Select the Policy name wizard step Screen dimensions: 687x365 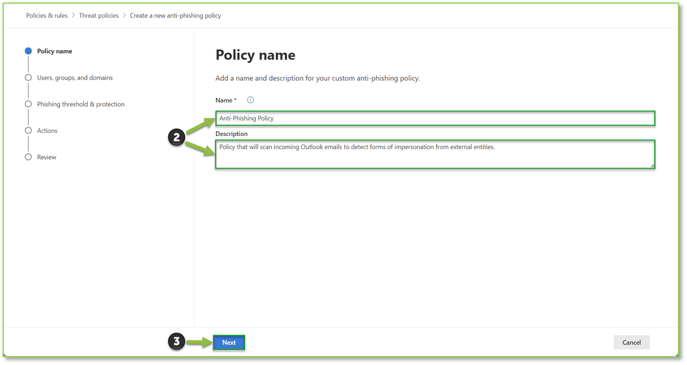(x=54, y=51)
